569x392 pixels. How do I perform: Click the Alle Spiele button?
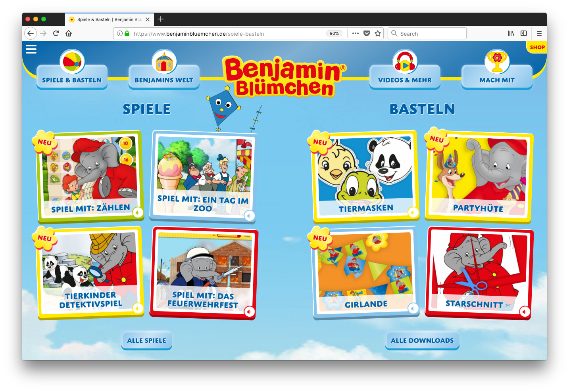[x=147, y=340]
